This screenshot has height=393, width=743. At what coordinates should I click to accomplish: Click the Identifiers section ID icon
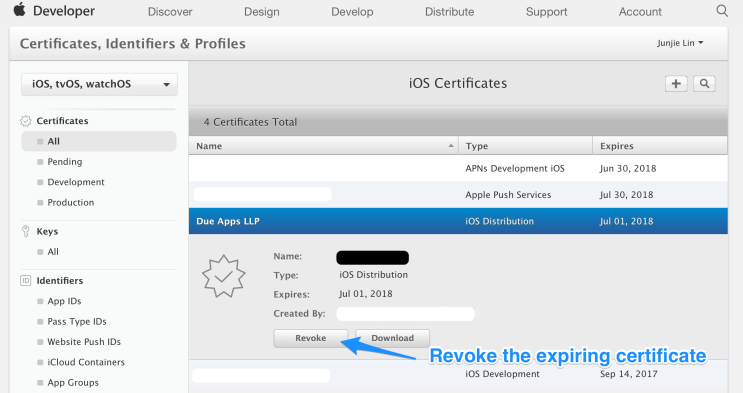pyautogui.click(x=26, y=281)
